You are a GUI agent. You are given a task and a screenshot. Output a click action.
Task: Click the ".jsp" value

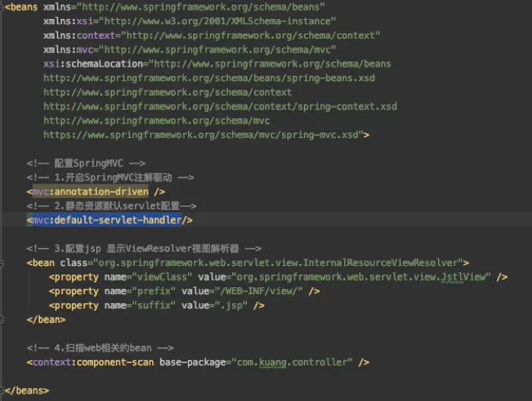pyautogui.click(x=231, y=305)
